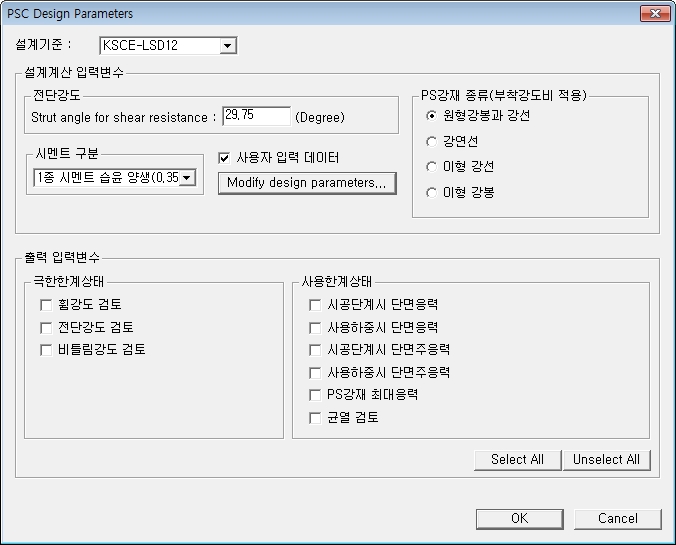Screen dimensions: 676x545
Task: Check the 전단강도 검토 option
Action: 46,328
